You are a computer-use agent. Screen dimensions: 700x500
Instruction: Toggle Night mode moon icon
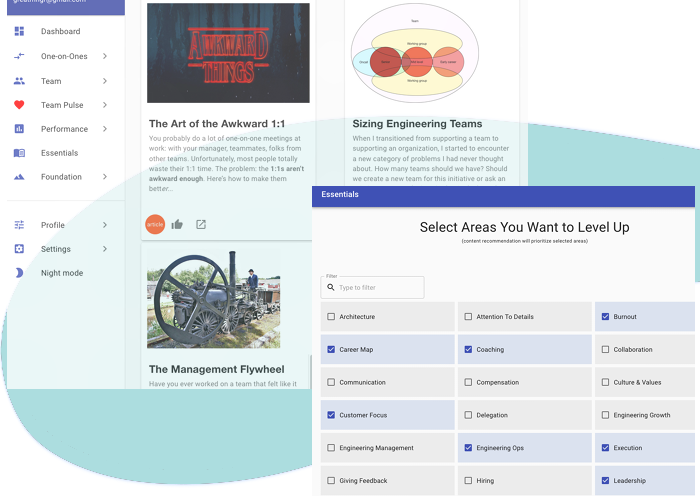(19, 273)
